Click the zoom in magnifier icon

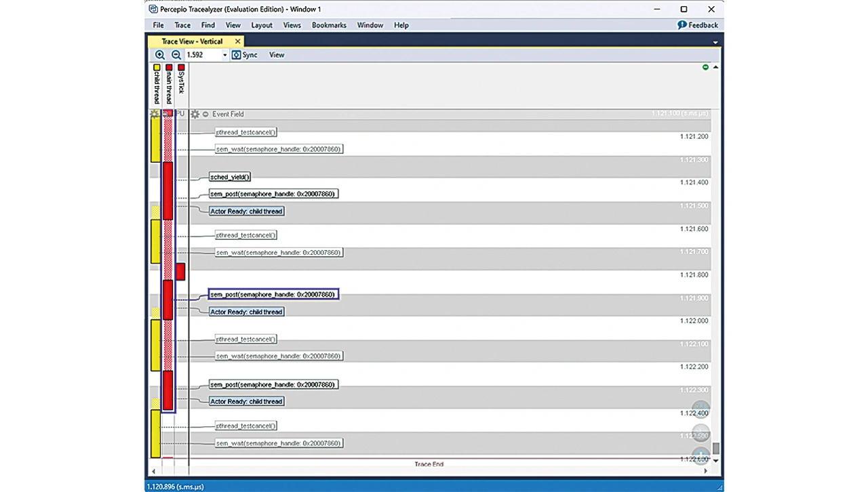pos(160,55)
